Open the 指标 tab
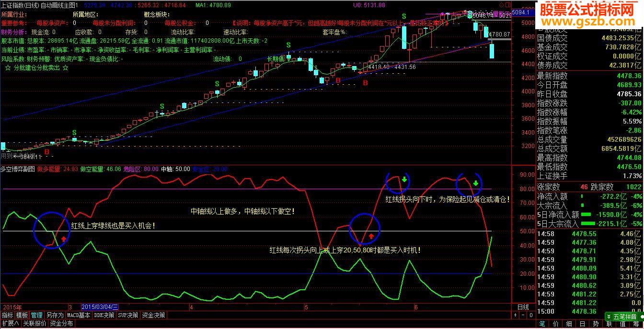 (7, 315)
